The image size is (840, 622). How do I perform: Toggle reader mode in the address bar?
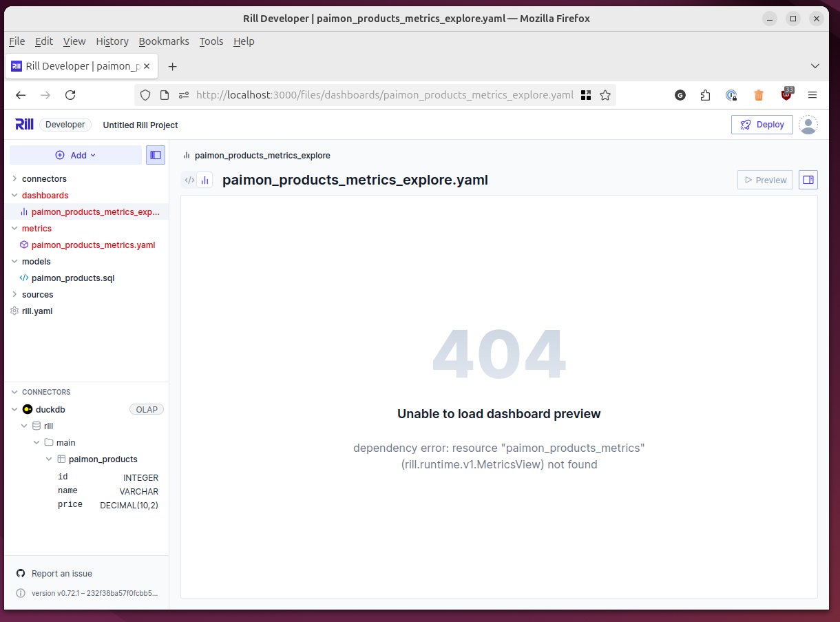click(164, 95)
